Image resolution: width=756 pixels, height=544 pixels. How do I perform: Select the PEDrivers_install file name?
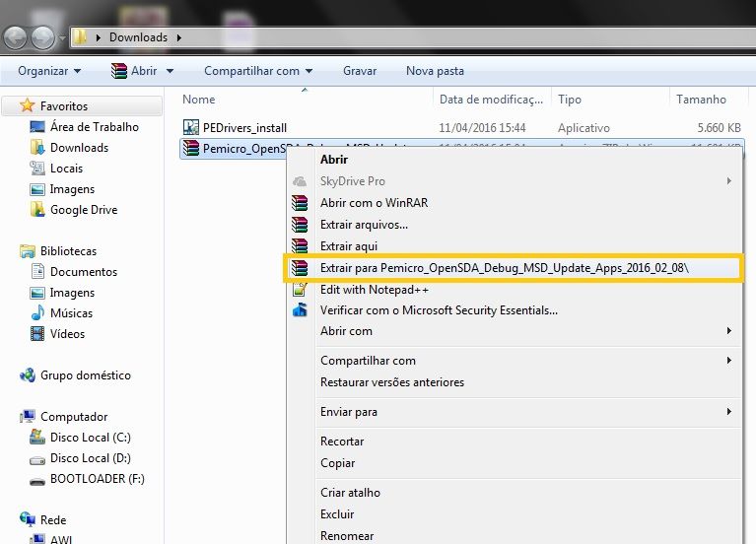click(244, 128)
